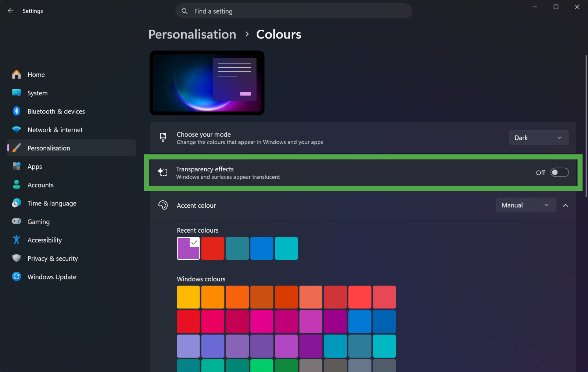The image size is (588, 372).
Task: Open Privacy & security settings
Action: [x=72, y=258]
